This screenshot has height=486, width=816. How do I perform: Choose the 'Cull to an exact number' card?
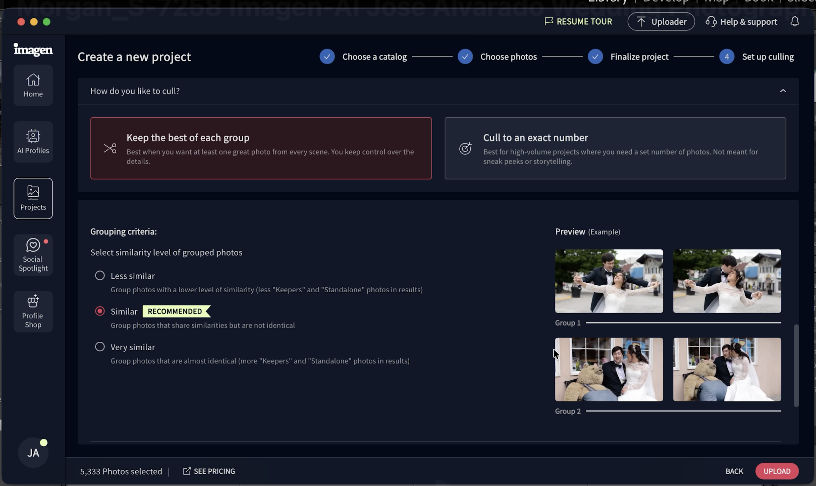pos(614,148)
